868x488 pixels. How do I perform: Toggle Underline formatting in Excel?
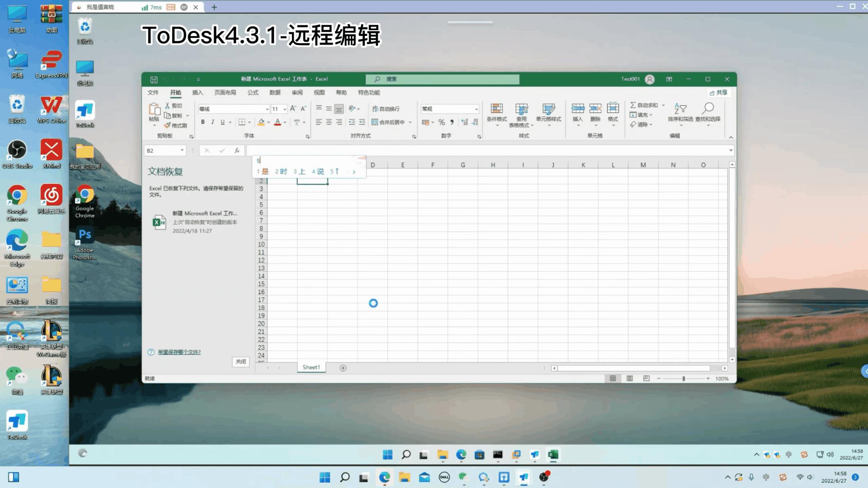(x=222, y=122)
